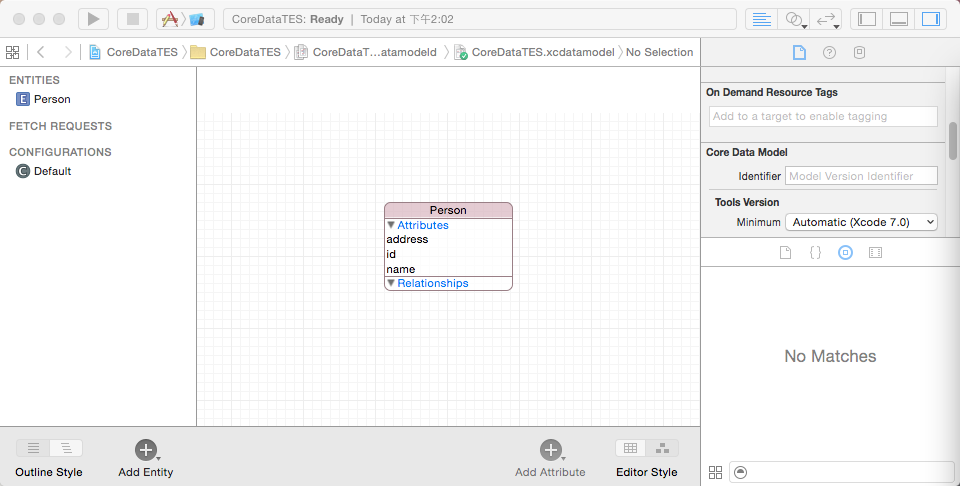Image resolution: width=960 pixels, height=486 pixels.
Task: Show the Assistant editor
Action: [794, 19]
